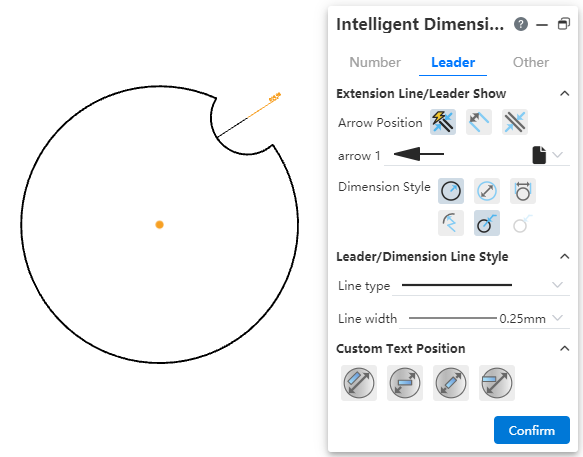The image size is (583, 457).
Task: Open the help question mark icon
Action: (x=521, y=25)
